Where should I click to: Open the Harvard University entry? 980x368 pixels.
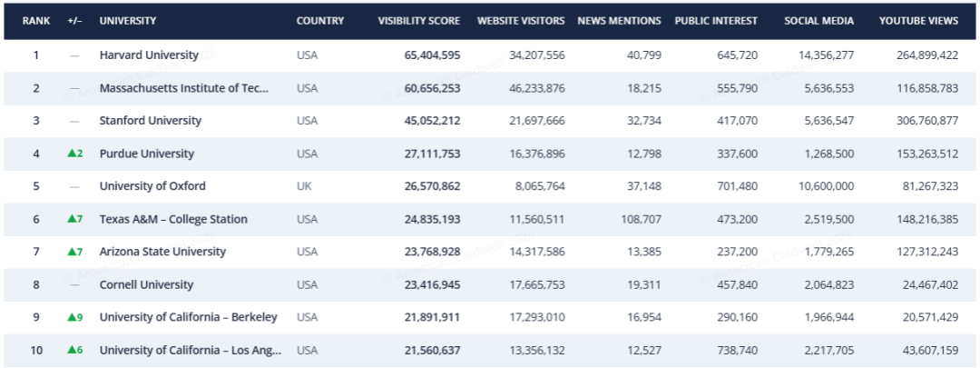pos(149,55)
